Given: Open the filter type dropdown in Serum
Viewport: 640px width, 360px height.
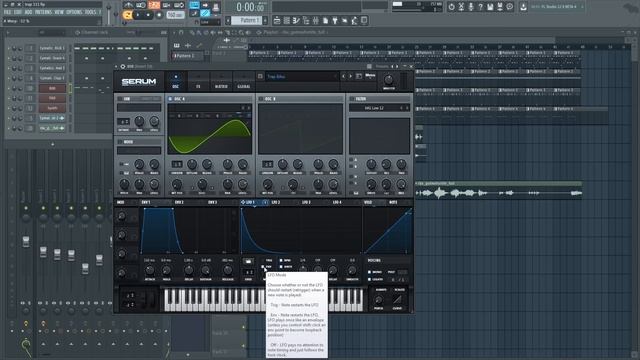Looking at the screenshot, I should point(379,108).
